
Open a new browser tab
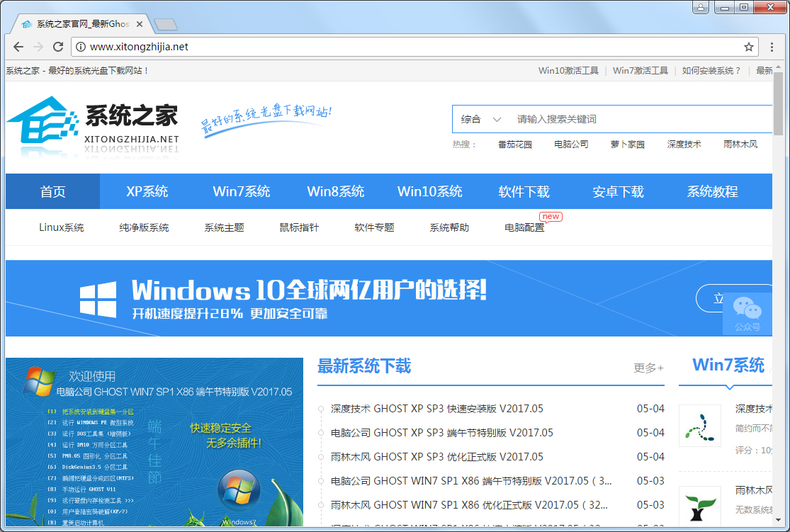coord(165,24)
